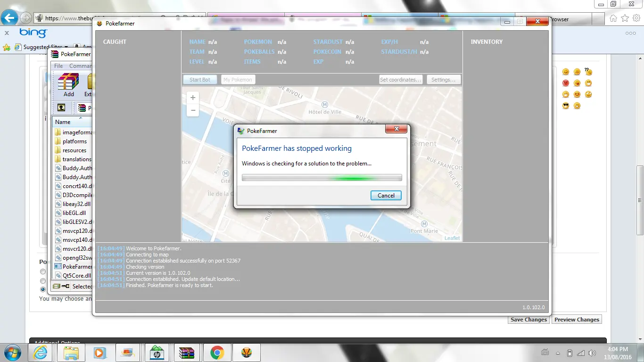Open the WinRAR File menu
The width and height of the screenshot is (644, 362).
tap(58, 66)
